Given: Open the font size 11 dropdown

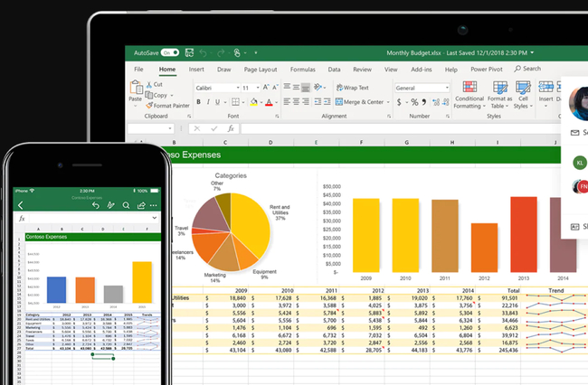Looking at the screenshot, I should point(258,88).
